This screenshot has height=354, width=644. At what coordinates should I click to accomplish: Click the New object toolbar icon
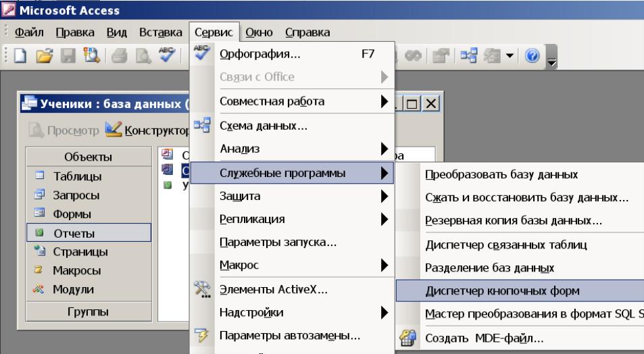coord(492,55)
